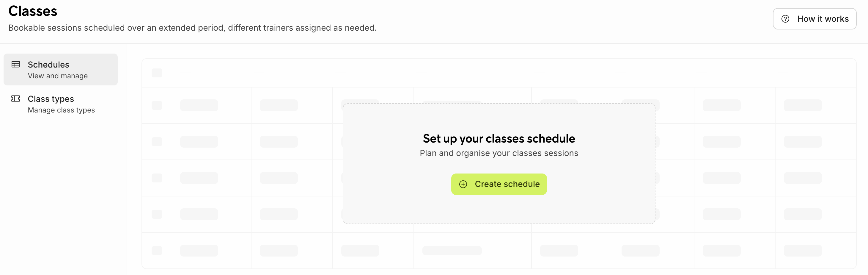Click the plus circle icon on Create schedule
The image size is (868, 275).
[463, 184]
